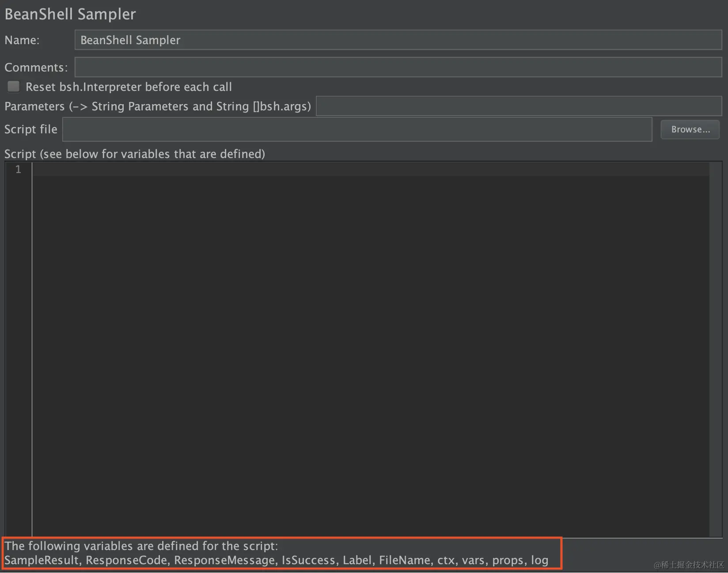Click the Script file label text
Screen dimensions: 728x573
tap(30, 129)
